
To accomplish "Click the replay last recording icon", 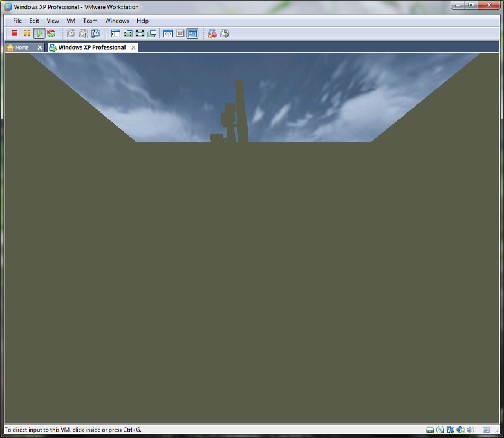I will tap(225, 33).
